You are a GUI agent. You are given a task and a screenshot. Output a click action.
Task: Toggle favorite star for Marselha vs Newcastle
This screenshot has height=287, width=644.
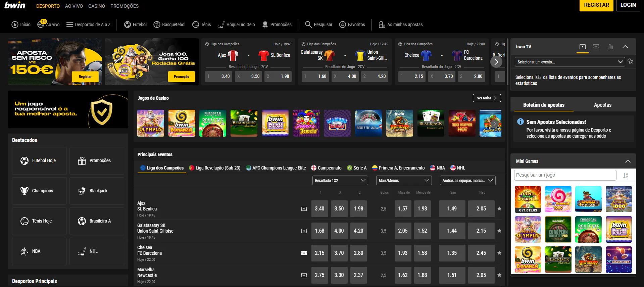coord(499,275)
